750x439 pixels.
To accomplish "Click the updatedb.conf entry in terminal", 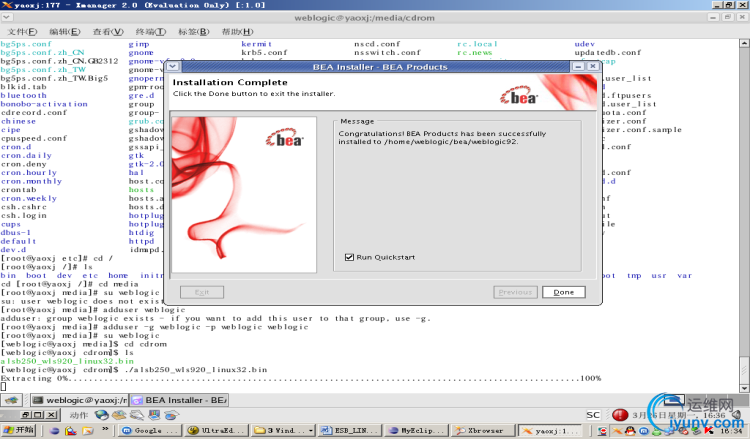I will (x=608, y=53).
